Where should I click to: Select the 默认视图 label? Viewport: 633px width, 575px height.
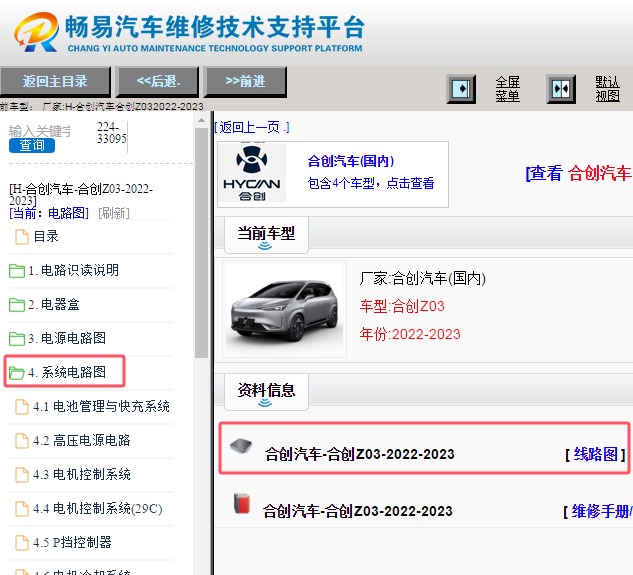click(x=608, y=89)
